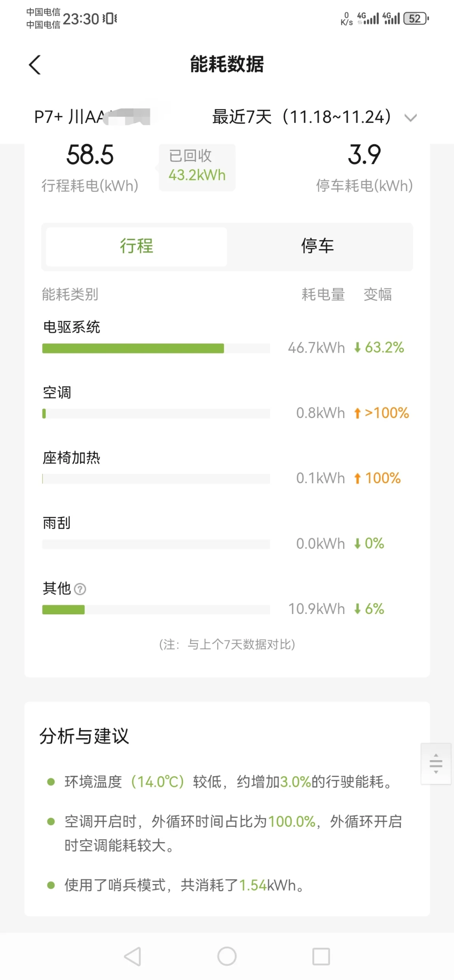Tap the Android home circle button
Viewport: 454px width, 980px height.
click(227, 956)
